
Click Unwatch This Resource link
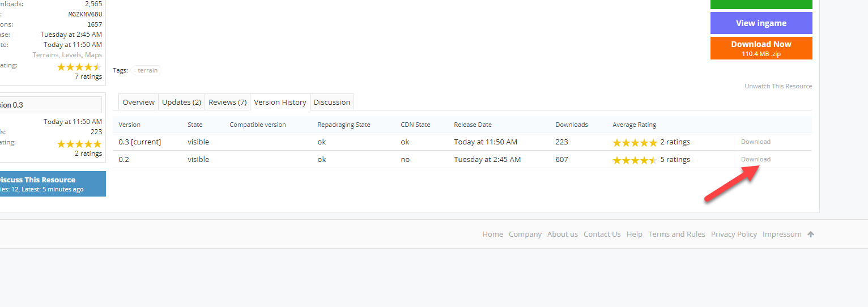pyautogui.click(x=778, y=86)
